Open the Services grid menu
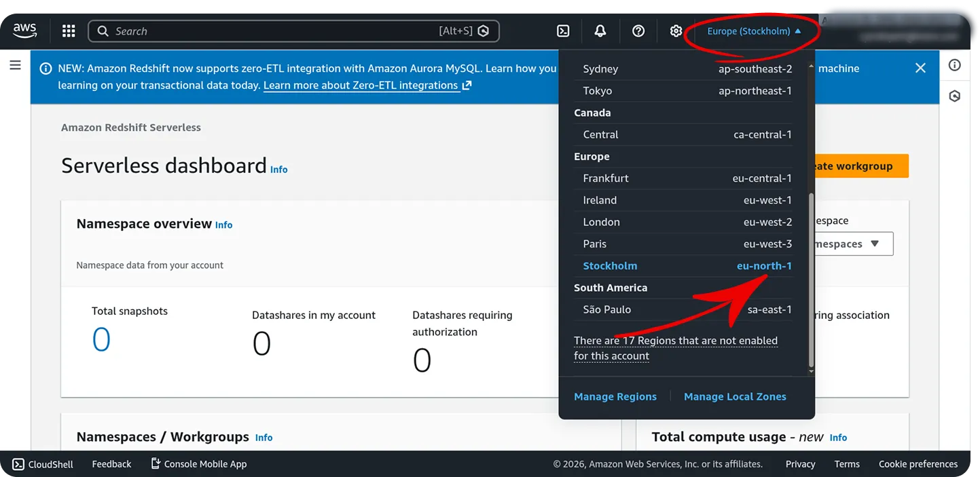The image size is (980, 477). (68, 30)
